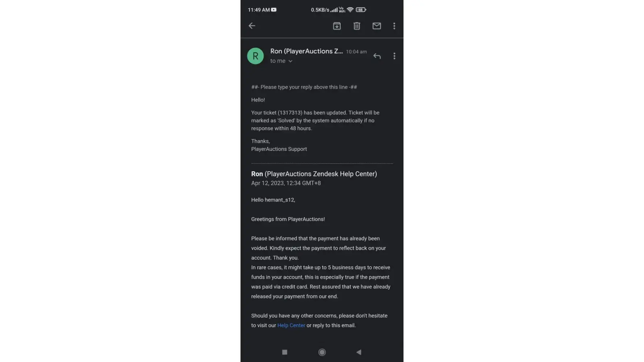Expand recipient details next to 'to me'
644x362 pixels.
(x=290, y=61)
